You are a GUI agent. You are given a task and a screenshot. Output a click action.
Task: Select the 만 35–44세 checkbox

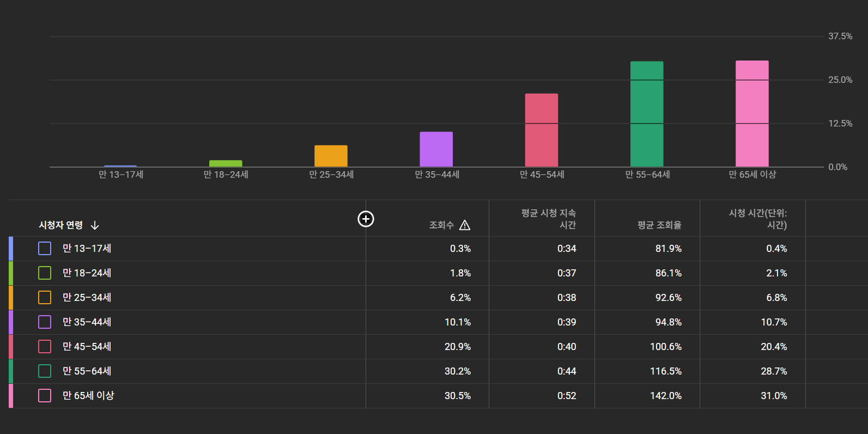[x=45, y=322]
